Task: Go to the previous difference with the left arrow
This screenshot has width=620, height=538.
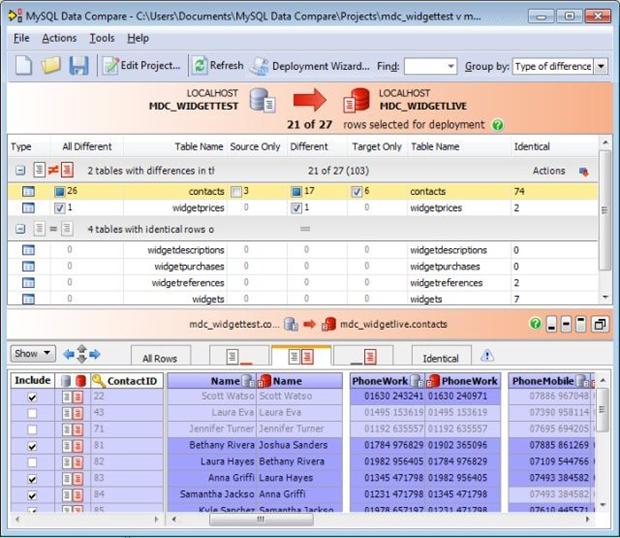Action: click(68, 354)
